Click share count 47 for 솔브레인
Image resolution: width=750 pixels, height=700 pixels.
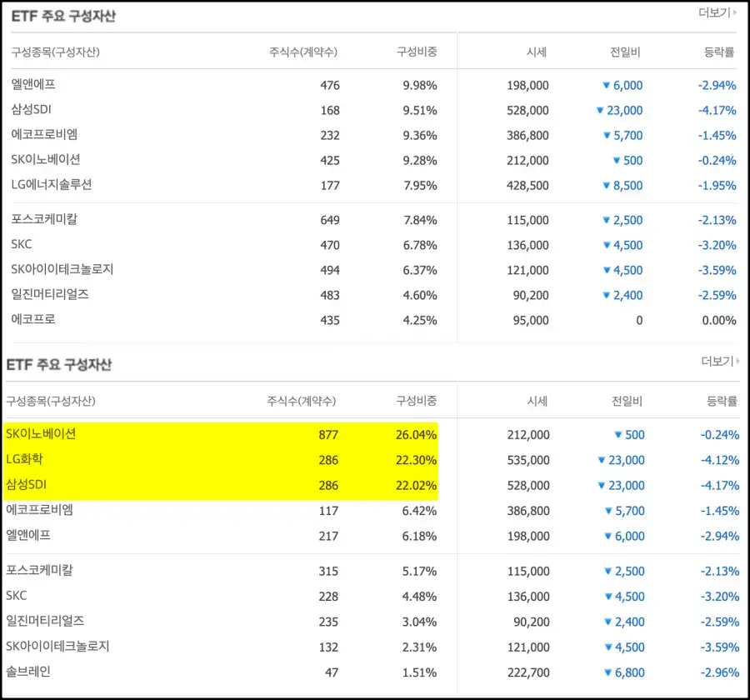coord(332,672)
